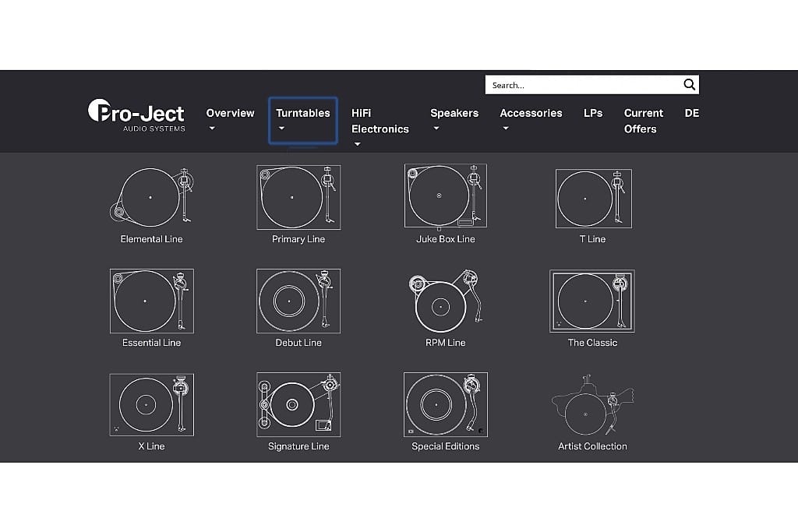The width and height of the screenshot is (798, 532).
Task: Click the Special Editions label
Action: coord(445,446)
